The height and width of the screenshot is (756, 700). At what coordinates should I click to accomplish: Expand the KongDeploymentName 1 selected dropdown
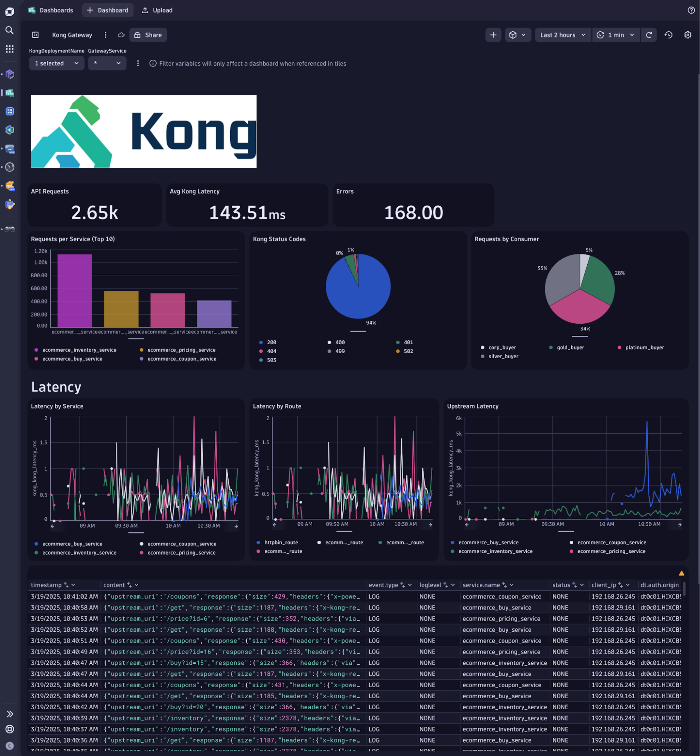[56, 63]
